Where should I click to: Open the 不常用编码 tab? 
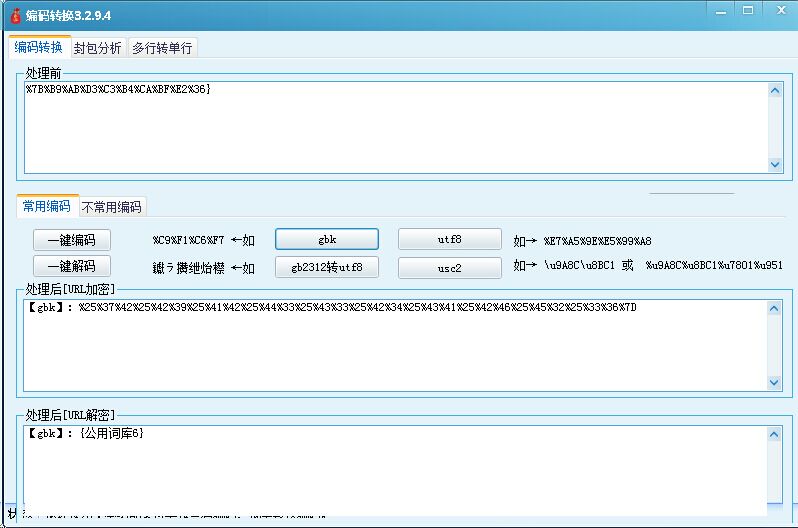[x=113, y=208]
